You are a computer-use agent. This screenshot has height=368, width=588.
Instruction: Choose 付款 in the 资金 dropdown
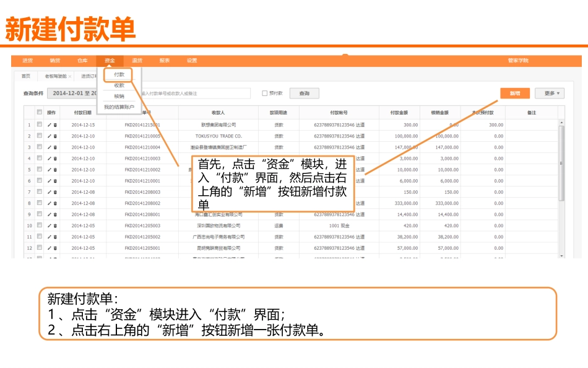(119, 75)
